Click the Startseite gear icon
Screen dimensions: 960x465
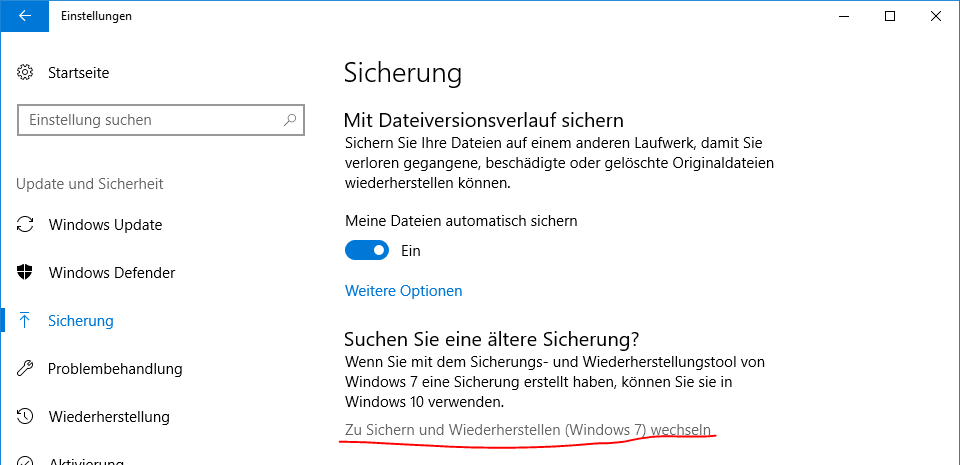click(26, 73)
